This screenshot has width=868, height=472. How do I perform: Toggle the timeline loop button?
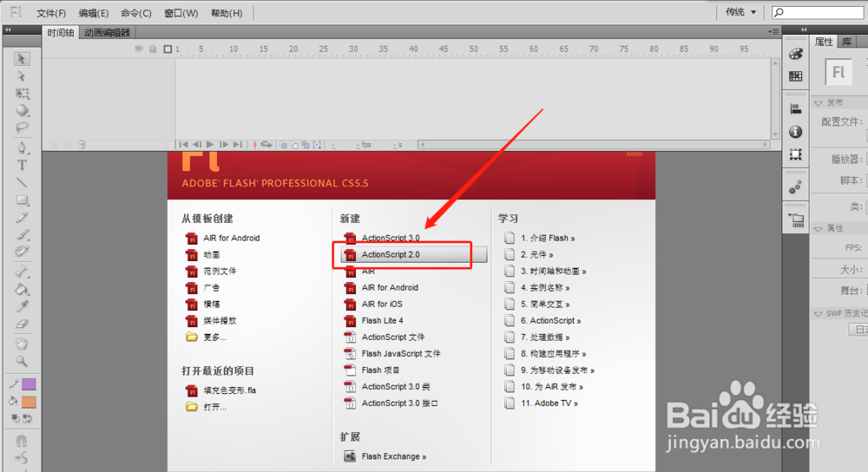266,145
